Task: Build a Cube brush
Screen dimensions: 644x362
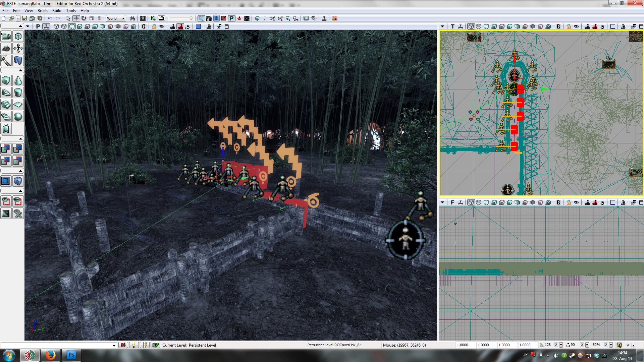Action: pos(6,80)
